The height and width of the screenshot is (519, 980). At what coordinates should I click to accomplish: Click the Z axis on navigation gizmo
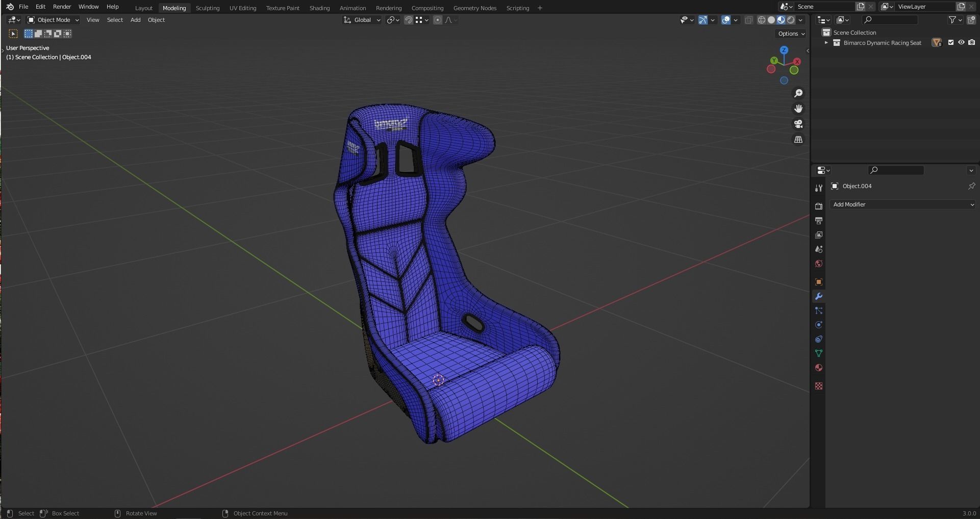(784, 50)
